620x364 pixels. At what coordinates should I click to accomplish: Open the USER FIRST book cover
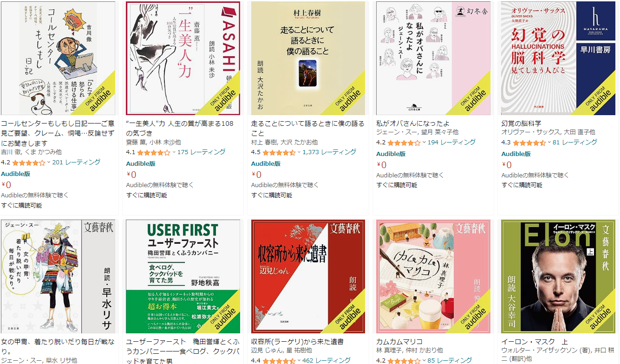coord(183,276)
